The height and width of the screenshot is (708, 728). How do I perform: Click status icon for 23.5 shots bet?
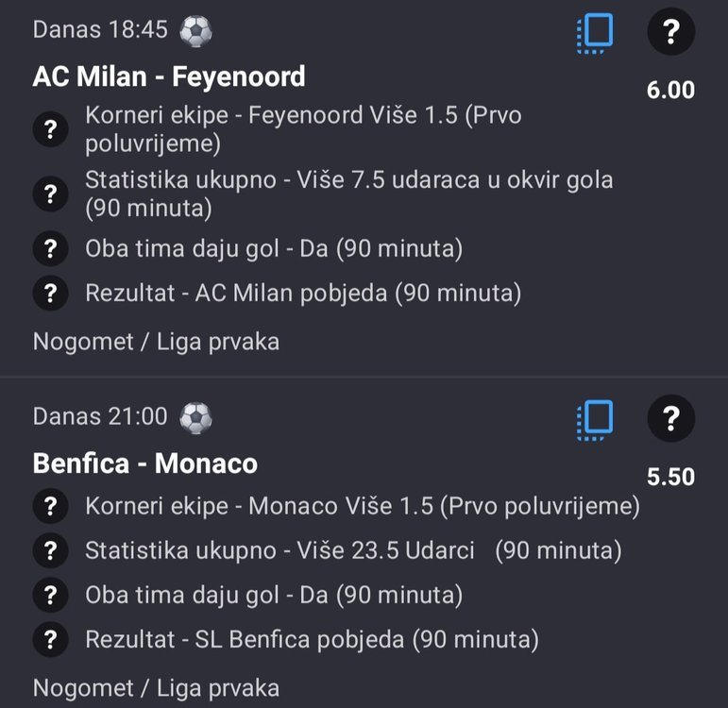point(50,550)
